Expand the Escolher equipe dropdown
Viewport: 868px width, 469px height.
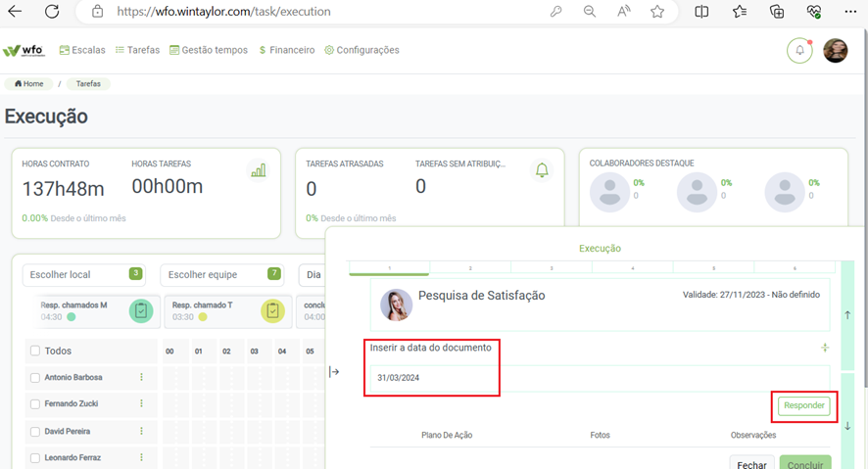(x=222, y=275)
